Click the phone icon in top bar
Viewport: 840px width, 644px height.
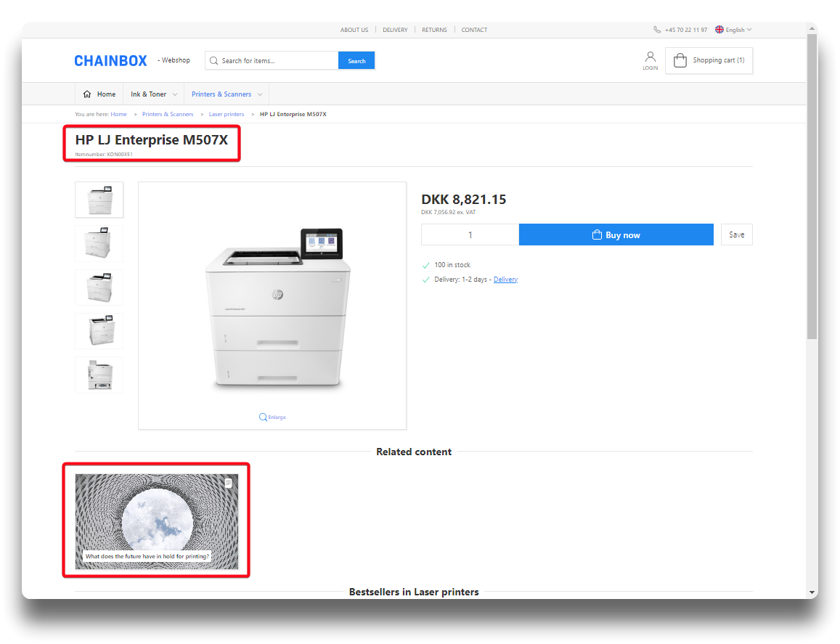[x=657, y=30]
